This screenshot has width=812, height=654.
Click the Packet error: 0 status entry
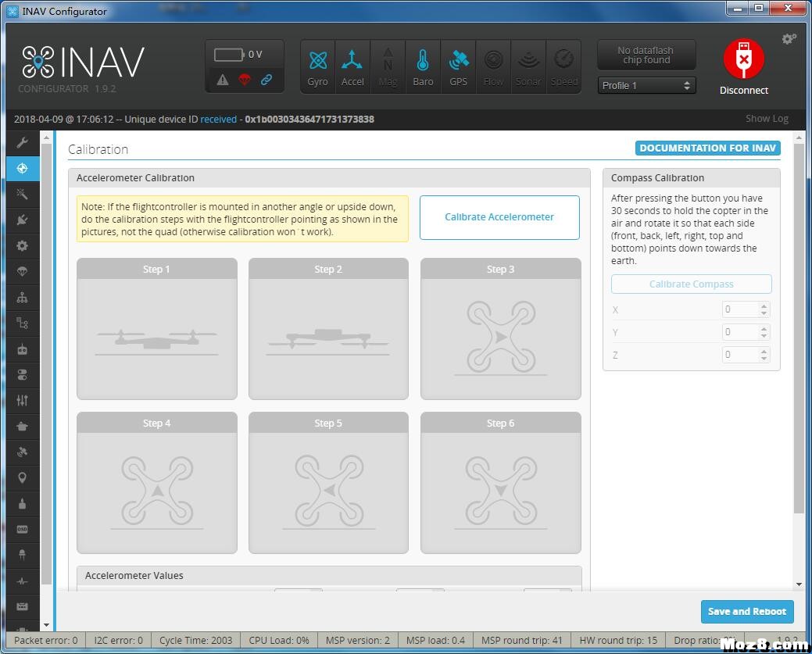tap(45, 640)
